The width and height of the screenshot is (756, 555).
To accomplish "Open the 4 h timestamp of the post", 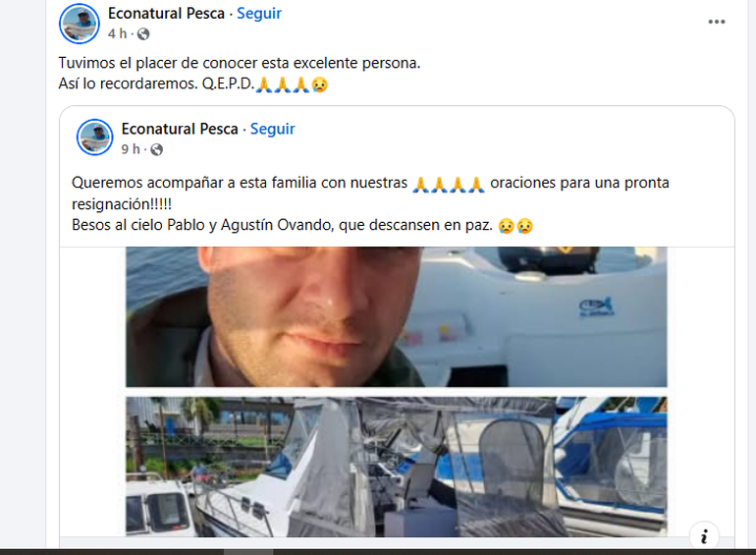I will coord(117,33).
